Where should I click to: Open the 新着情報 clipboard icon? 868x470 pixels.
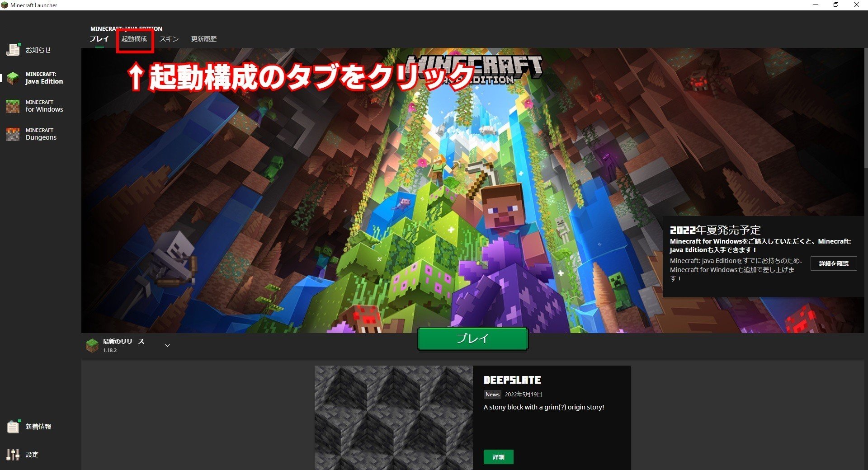13,426
